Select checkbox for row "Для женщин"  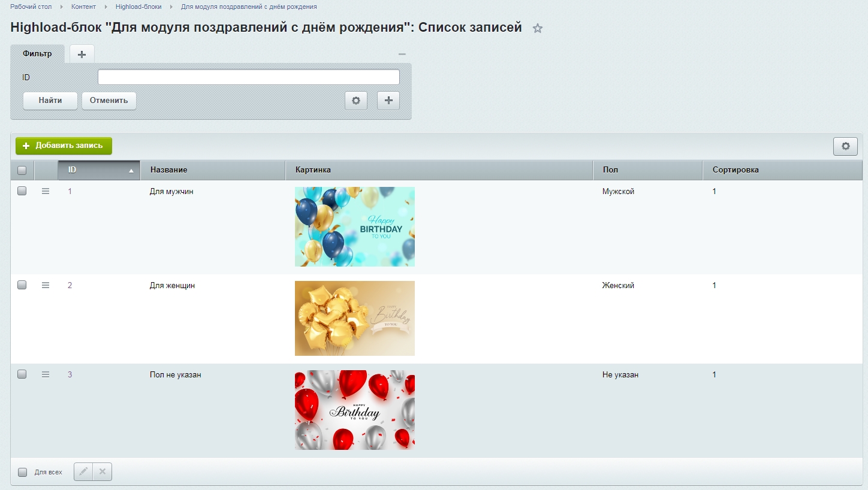pyautogui.click(x=22, y=286)
